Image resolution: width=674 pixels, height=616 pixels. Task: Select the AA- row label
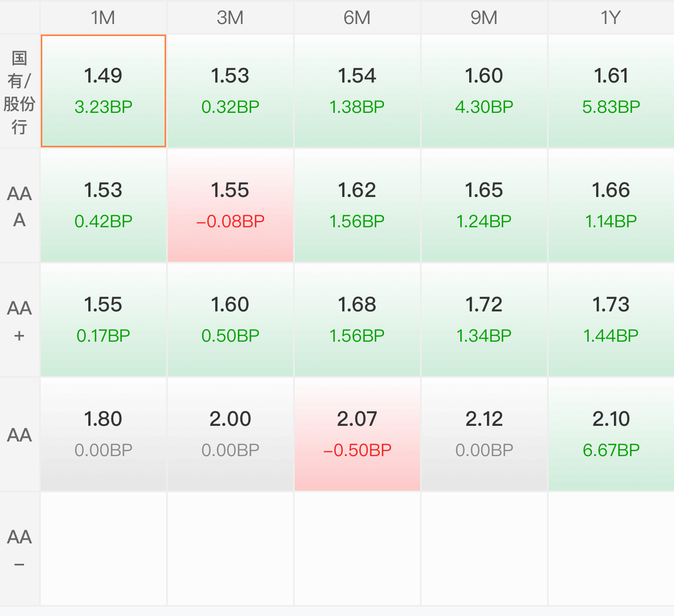point(19,549)
